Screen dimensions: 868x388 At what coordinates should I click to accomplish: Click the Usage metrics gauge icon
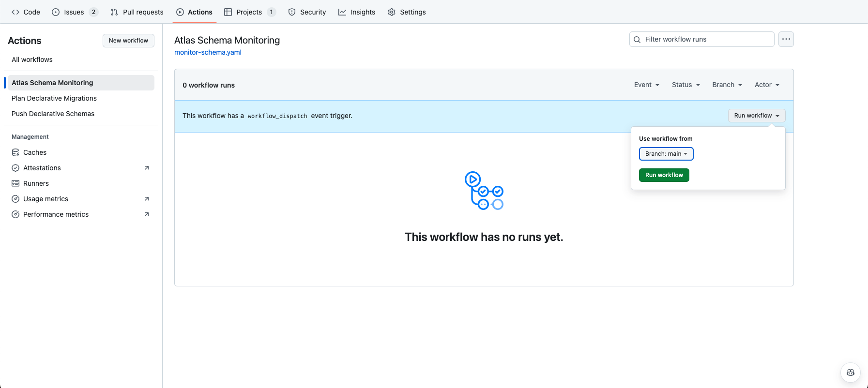pos(15,199)
